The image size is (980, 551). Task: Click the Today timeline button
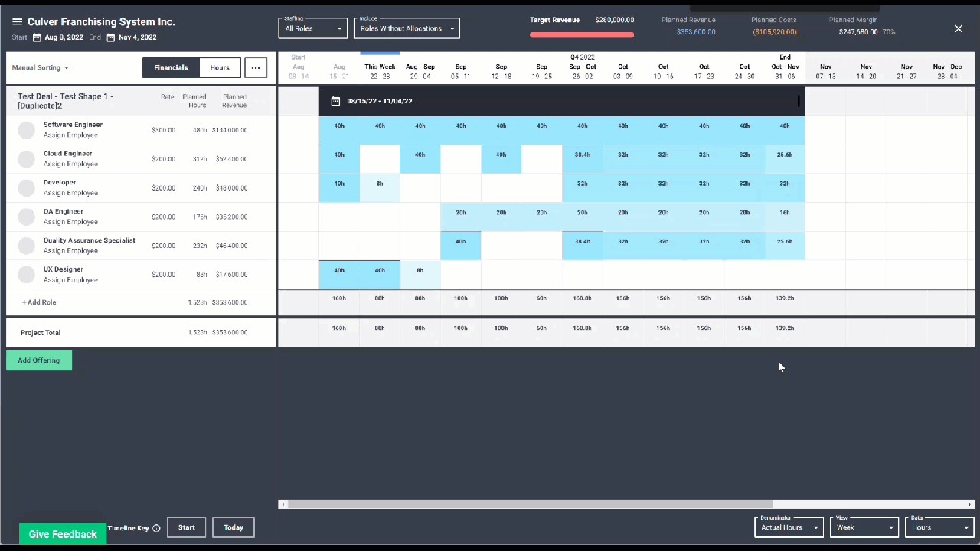pos(234,527)
